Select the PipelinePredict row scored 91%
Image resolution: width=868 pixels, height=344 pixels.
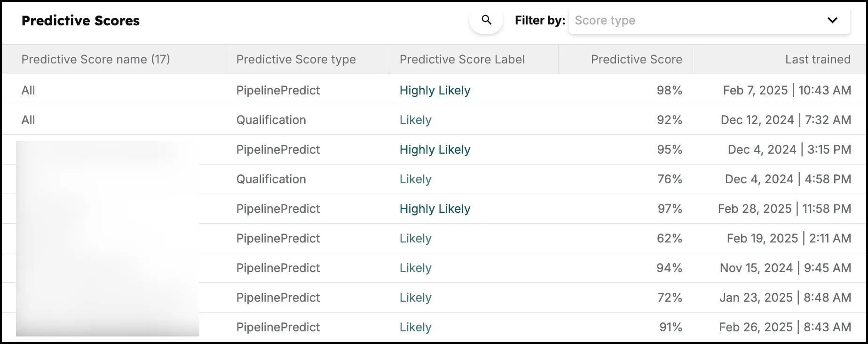tap(277, 327)
